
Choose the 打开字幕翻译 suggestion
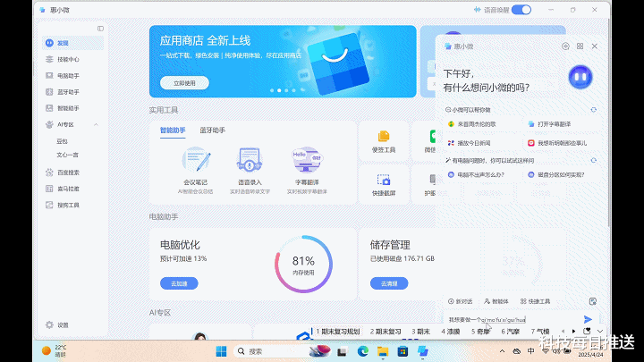click(x=550, y=124)
